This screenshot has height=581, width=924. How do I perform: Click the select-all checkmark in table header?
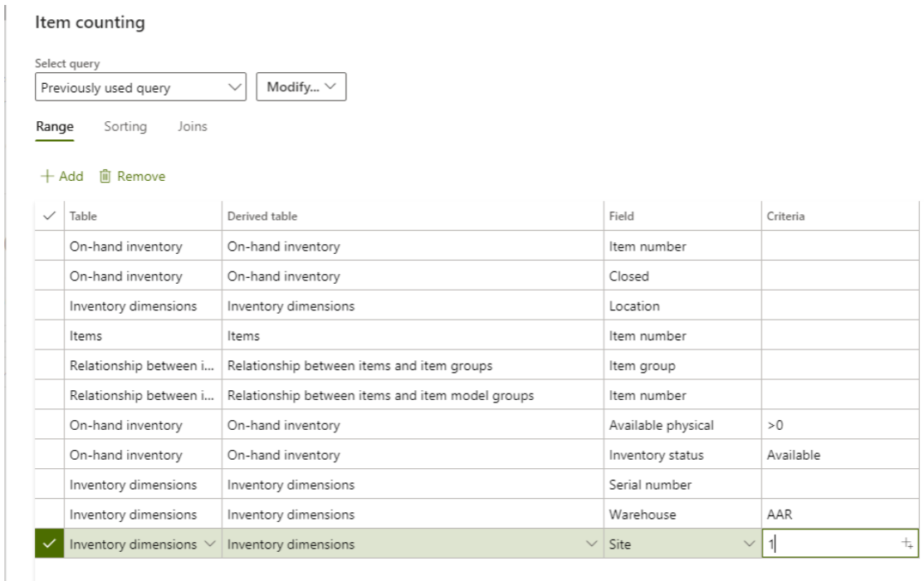(49, 216)
